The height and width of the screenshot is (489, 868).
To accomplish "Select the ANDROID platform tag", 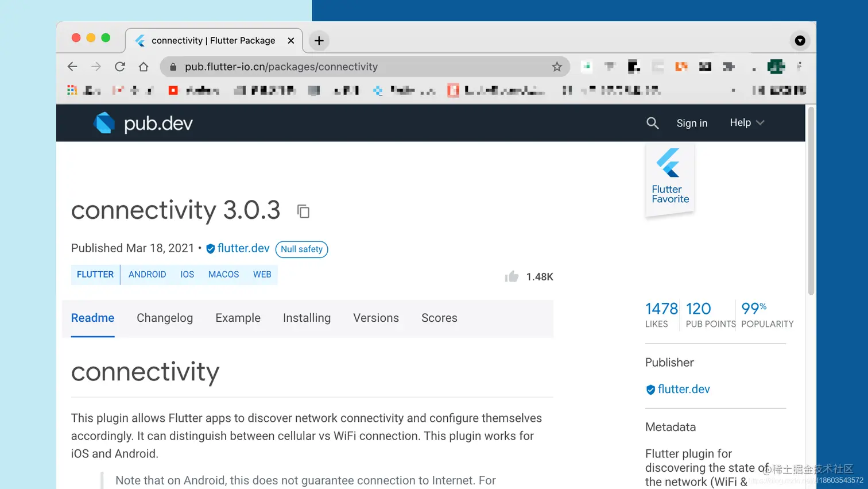I will (147, 275).
